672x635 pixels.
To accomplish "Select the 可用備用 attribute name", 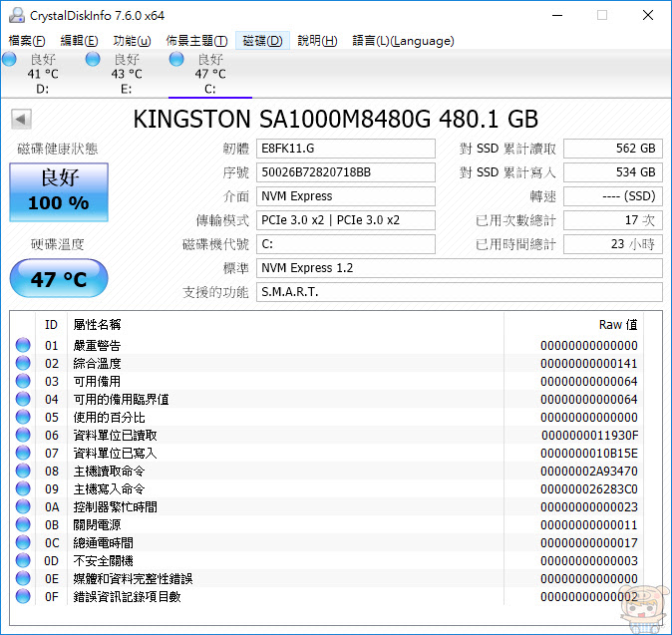I will click(x=98, y=382).
